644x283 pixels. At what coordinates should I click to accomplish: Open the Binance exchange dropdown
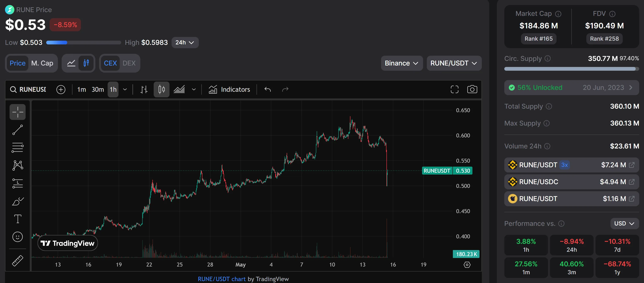pyautogui.click(x=402, y=63)
